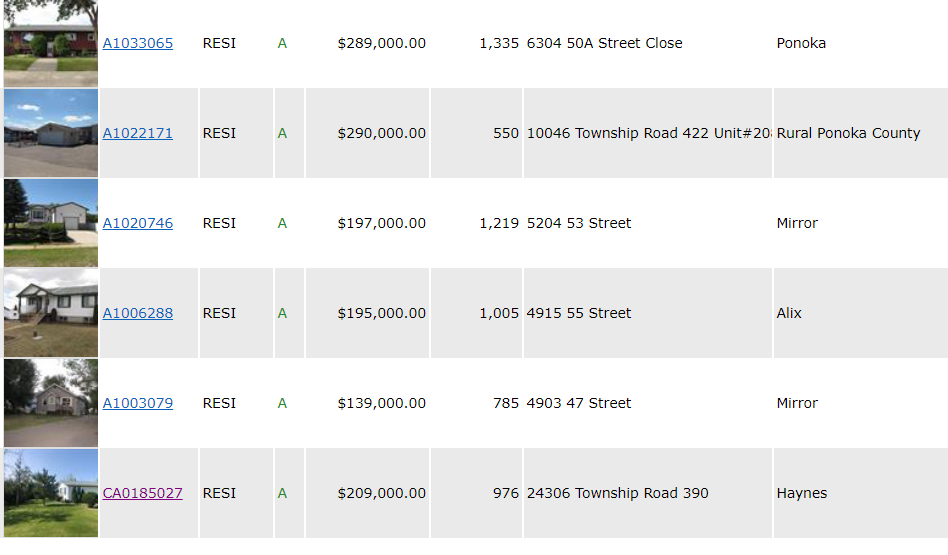Click the Alix city cell
This screenshot has width=948, height=555.
(860, 313)
